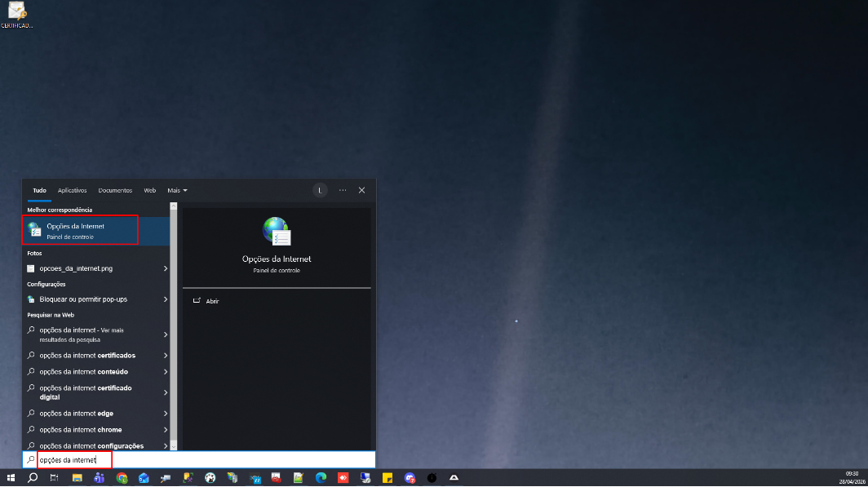
Task: Expand arrow for 'Ver mais resultados da pesquisa'
Action: point(165,334)
